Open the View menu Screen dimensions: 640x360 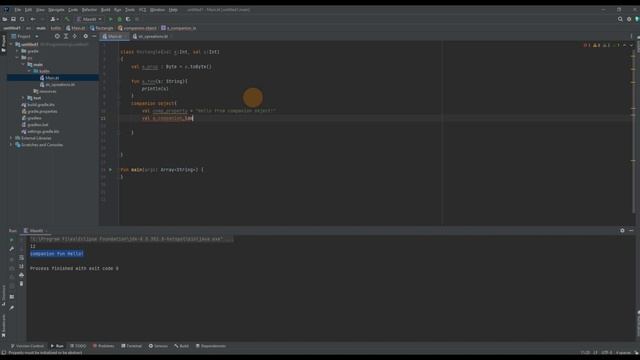click(x=40, y=10)
